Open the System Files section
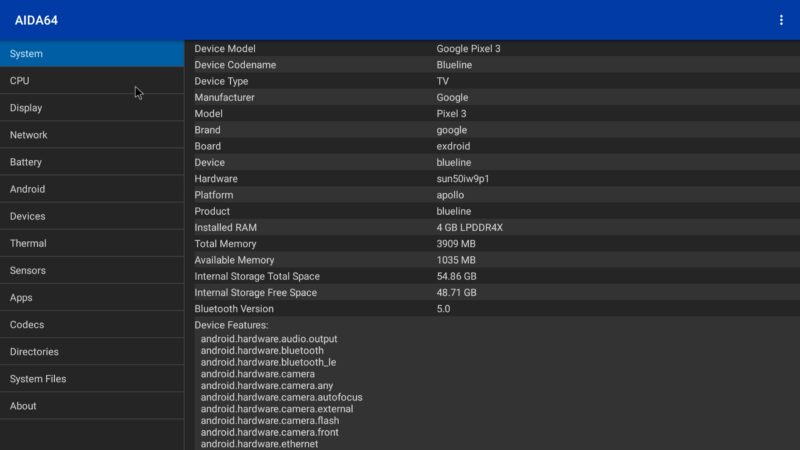 click(x=92, y=378)
